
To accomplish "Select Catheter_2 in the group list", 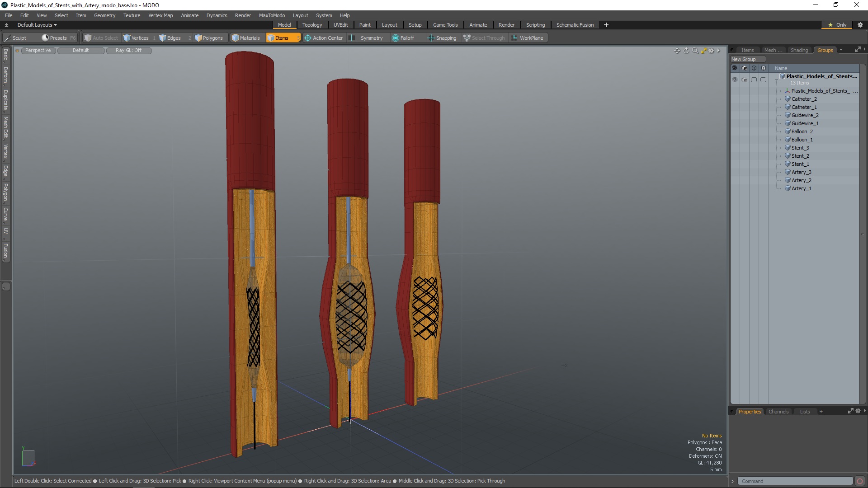I will tap(804, 99).
